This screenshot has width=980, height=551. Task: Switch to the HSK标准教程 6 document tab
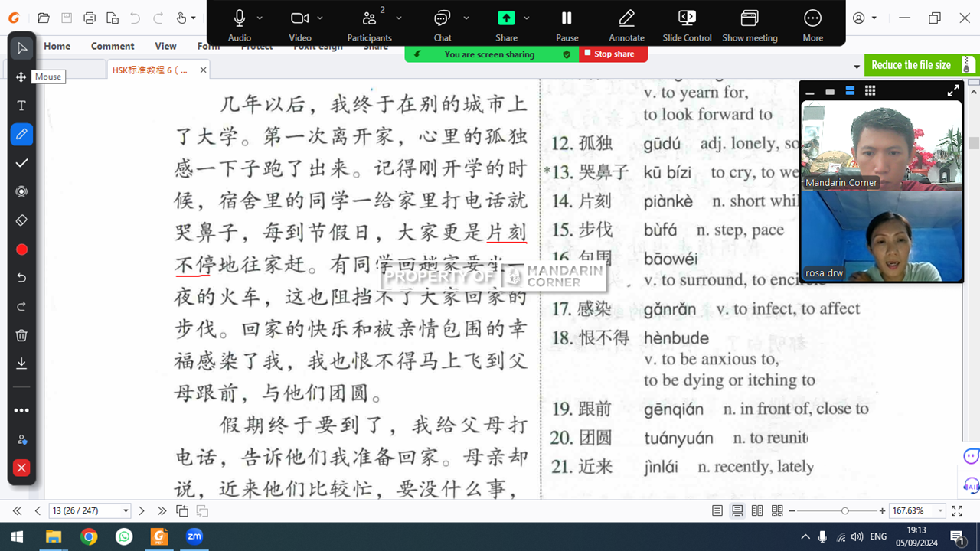(x=150, y=70)
